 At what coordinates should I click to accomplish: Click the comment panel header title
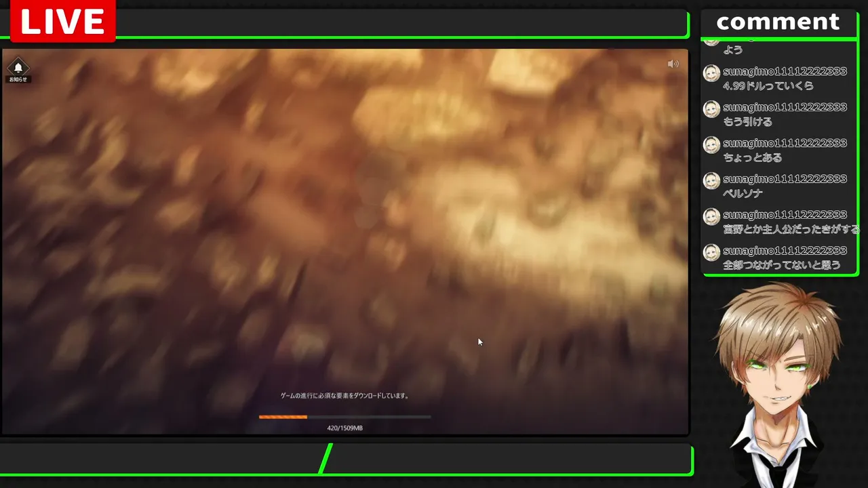pyautogui.click(x=778, y=22)
